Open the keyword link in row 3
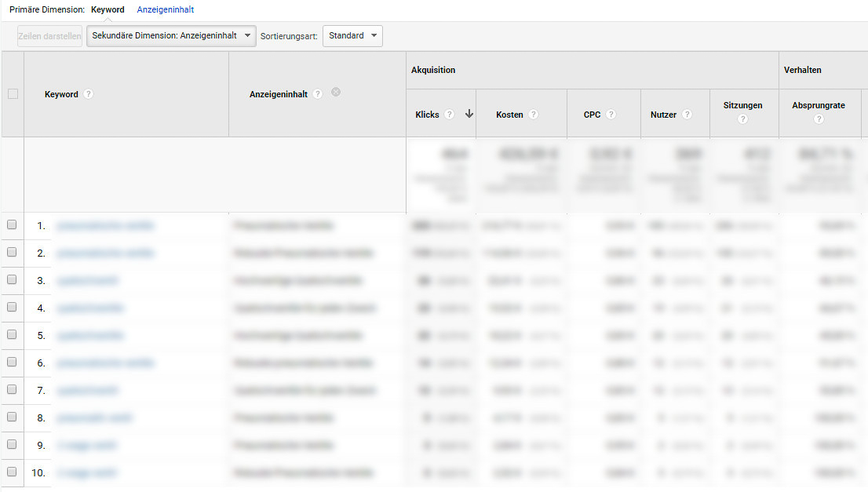Screen dimensions: 868x492 pos(88,280)
